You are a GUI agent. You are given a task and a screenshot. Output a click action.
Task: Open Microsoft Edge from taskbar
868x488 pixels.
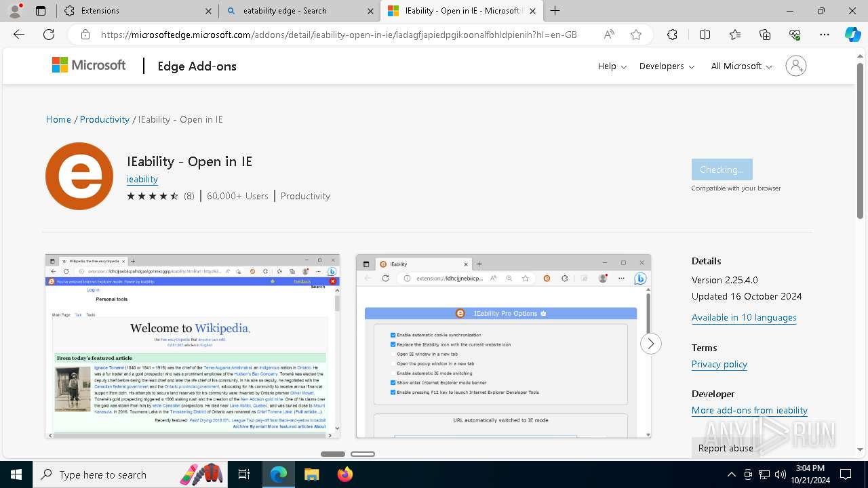(279, 474)
